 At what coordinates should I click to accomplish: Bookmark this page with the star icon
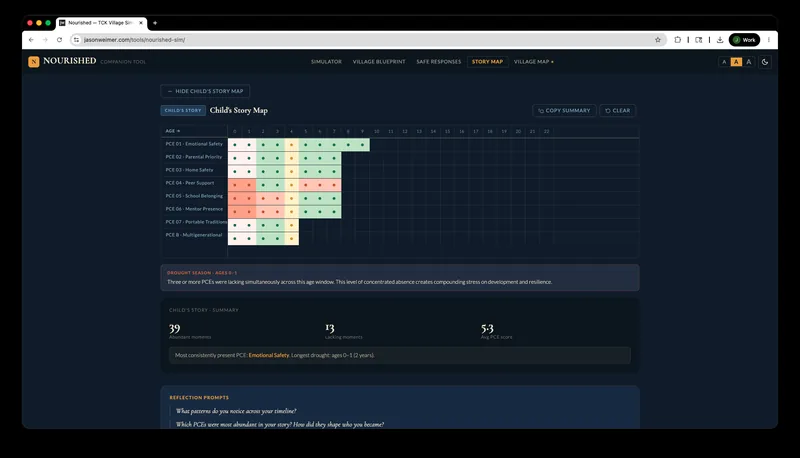[x=658, y=40]
